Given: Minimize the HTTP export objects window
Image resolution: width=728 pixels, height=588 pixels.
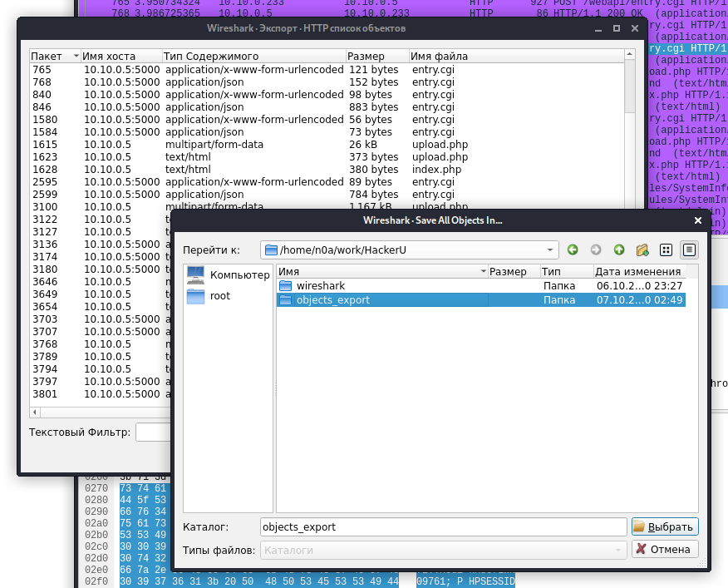Looking at the screenshot, I should coord(598,29).
